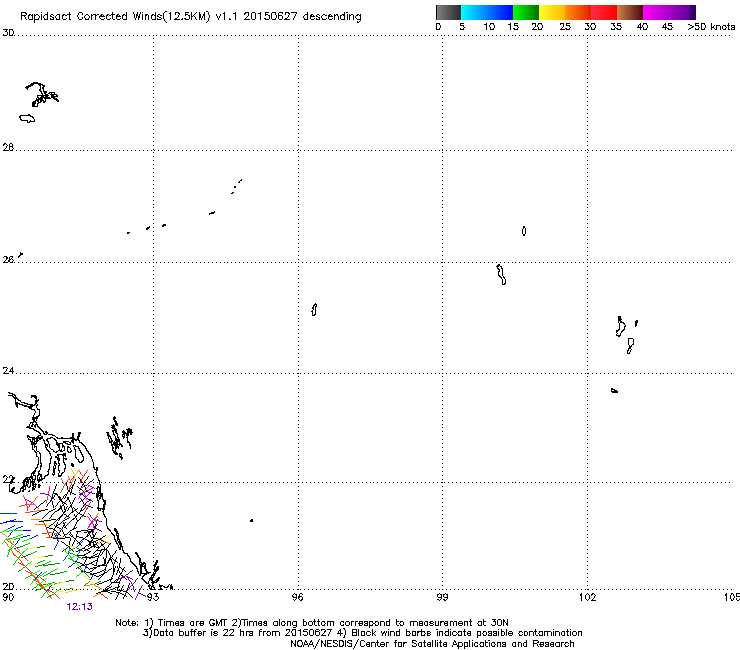This screenshot has width=740, height=650.
Task: Click the latitude label '30'
Action: click(8, 33)
